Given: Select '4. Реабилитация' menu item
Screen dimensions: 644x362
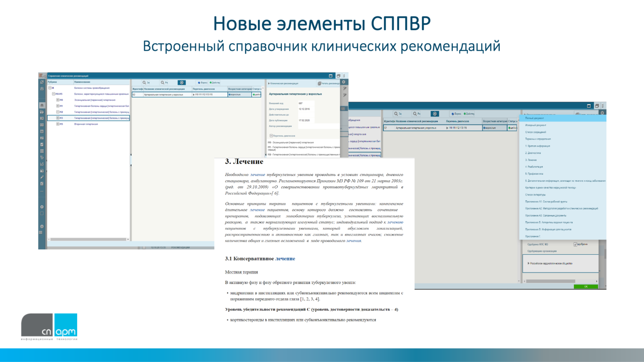Looking at the screenshot, I should 563,167.
